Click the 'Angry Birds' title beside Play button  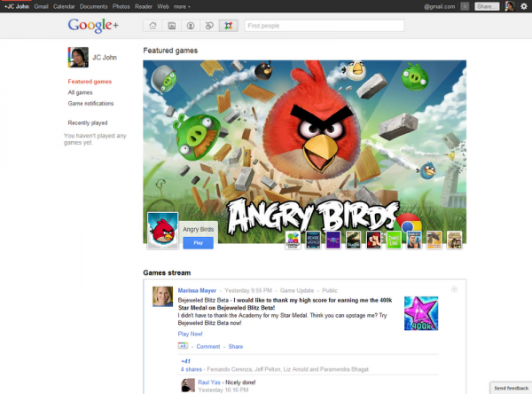click(x=198, y=229)
